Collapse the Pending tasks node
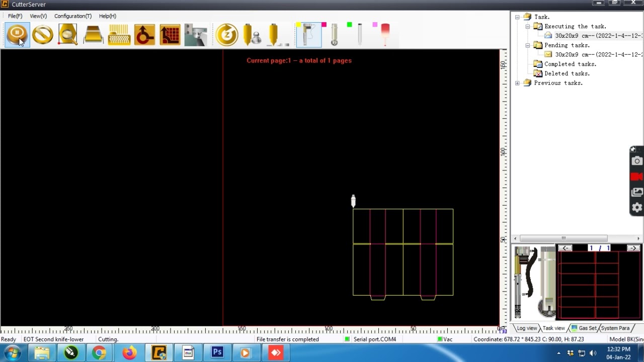This screenshot has height=362, width=644. (x=528, y=45)
